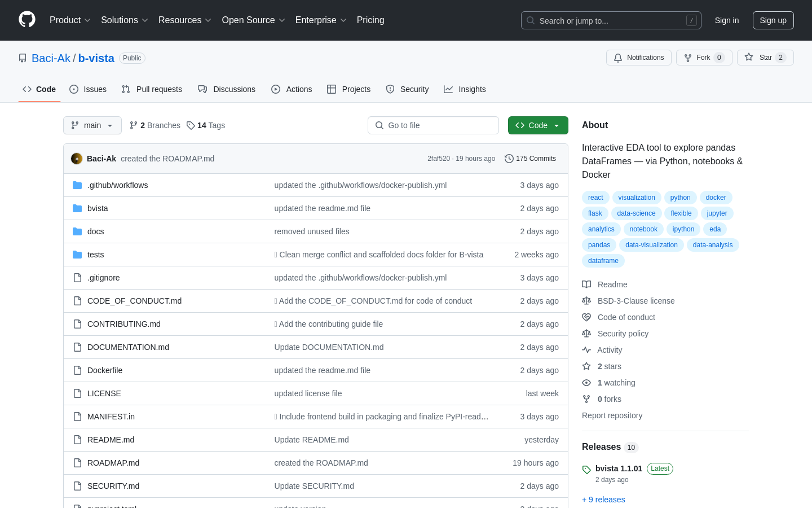Click the search magnifier icon in header
This screenshot has width=812, height=508.
(531, 20)
